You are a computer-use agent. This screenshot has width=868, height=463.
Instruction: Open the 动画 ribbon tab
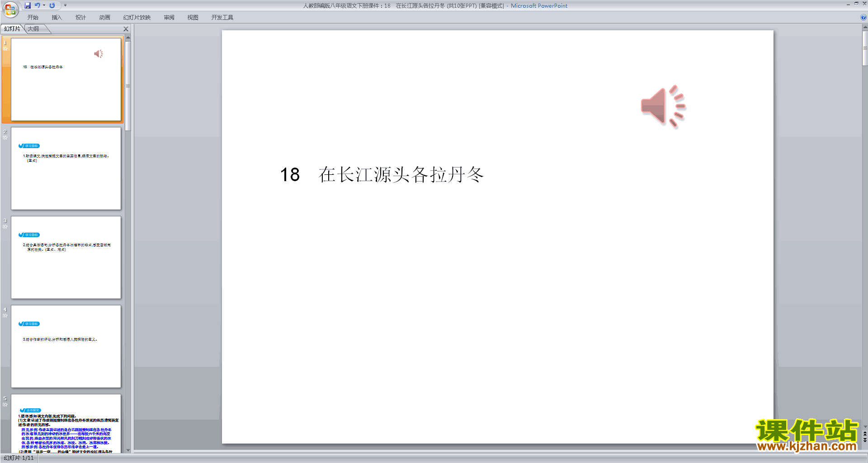104,18
